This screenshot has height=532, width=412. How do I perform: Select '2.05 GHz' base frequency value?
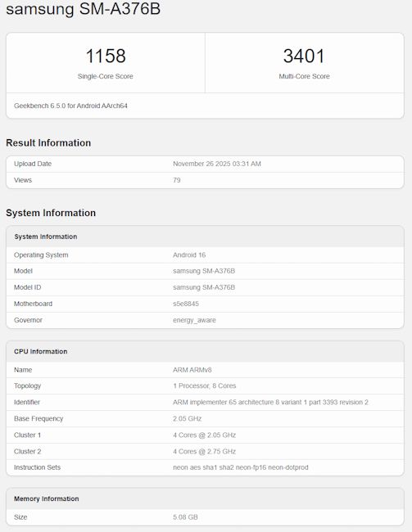(187, 419)
